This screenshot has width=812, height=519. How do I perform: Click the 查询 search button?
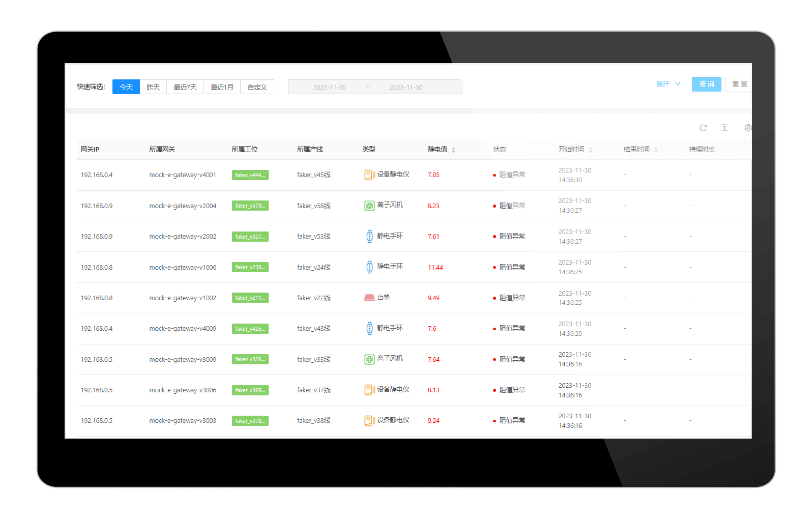[x=706, y=84]
